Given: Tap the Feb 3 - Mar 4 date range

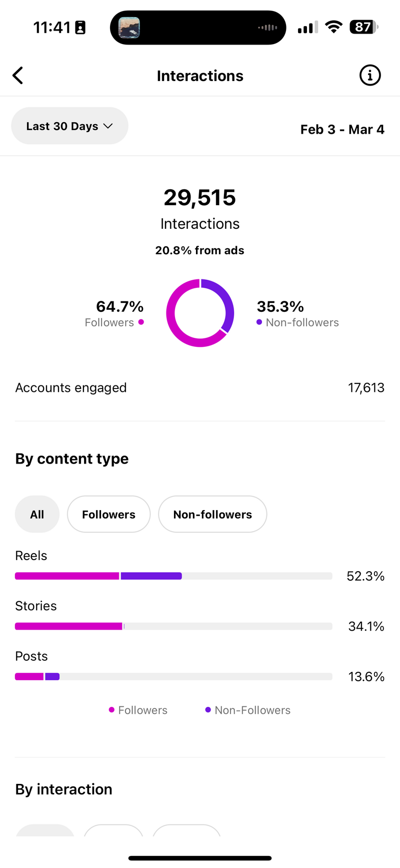Looking at the screenshot, I should [x=342, y=130].
